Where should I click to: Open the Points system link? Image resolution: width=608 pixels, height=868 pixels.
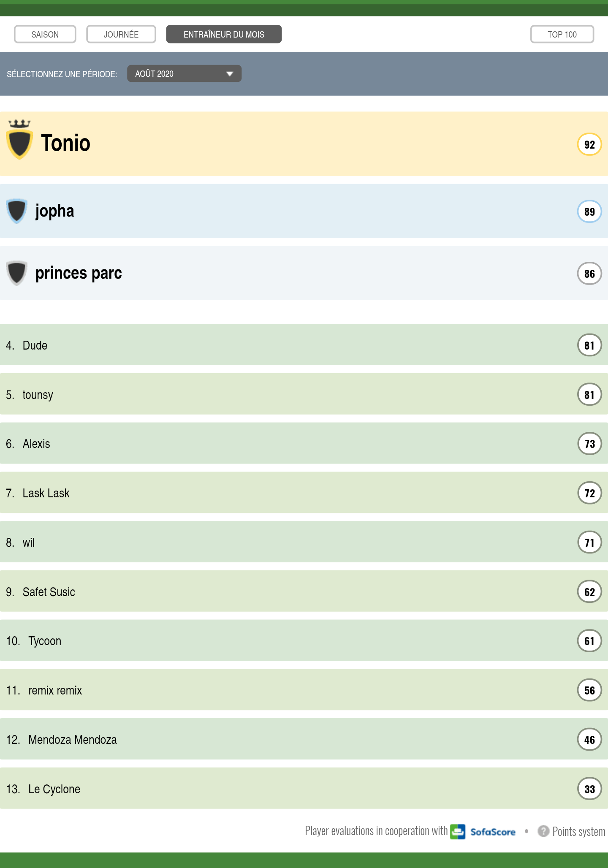click(578, 832)
